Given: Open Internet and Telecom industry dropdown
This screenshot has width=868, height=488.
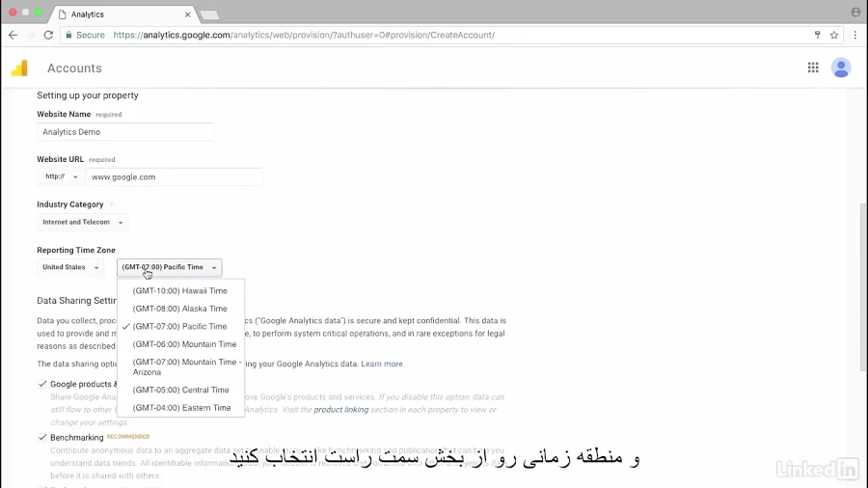Looking at the screenshot, I should 83,223.
